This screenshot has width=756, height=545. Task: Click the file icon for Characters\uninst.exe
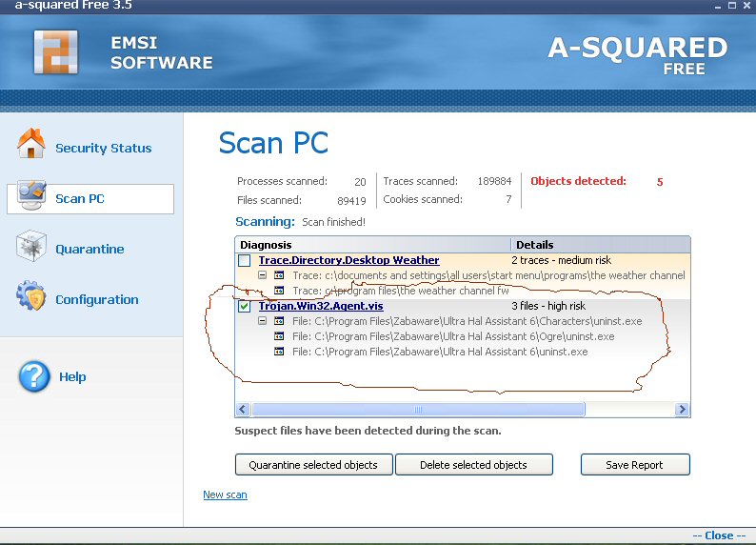279,322
